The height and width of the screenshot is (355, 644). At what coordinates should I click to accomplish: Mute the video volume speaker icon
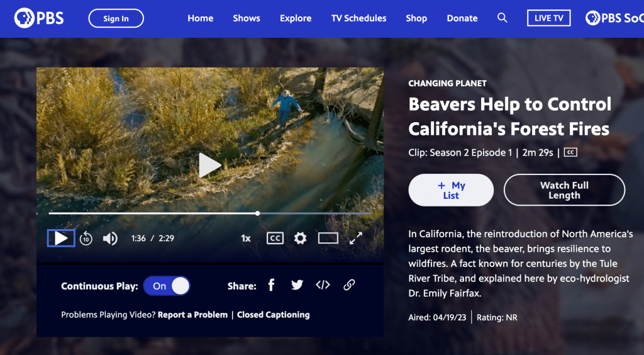click(110, 239)
